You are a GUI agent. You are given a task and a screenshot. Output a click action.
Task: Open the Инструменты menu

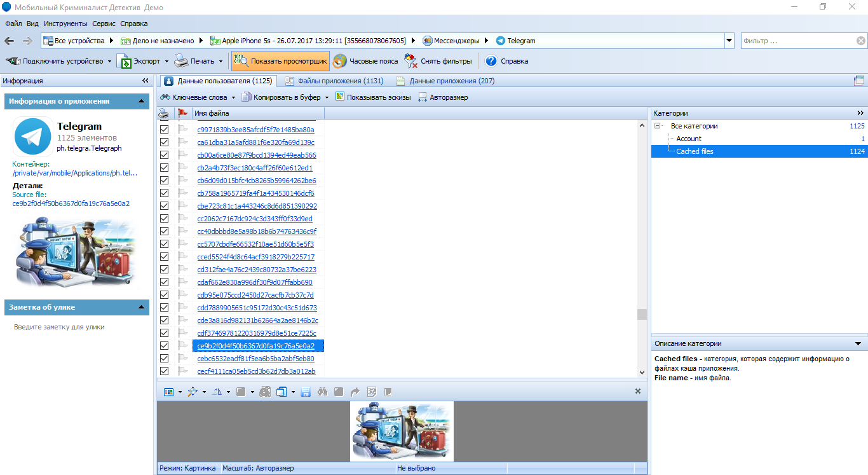pyautogui.click(x=65, y=24)
